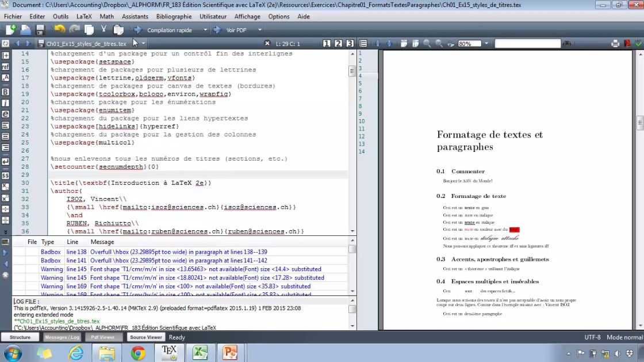Toggle Messages / Log panel button
Screen dimensions: 644x362
pos(62,337)
